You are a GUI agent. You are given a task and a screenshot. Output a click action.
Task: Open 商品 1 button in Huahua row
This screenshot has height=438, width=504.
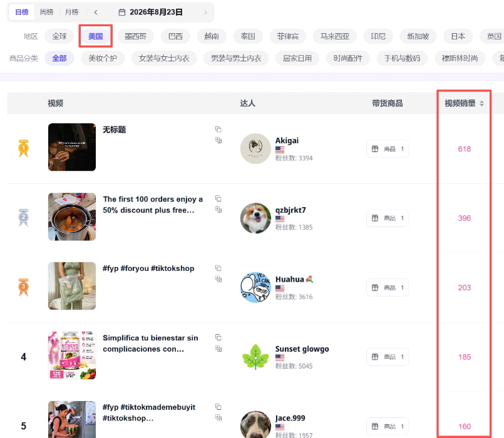(388, 288)
